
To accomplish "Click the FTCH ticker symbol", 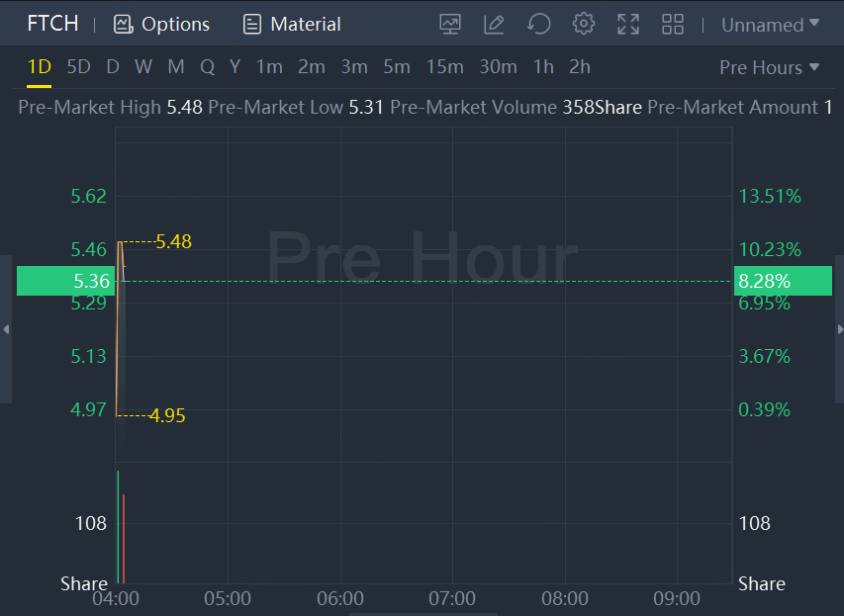I will (x=52, y=24).
